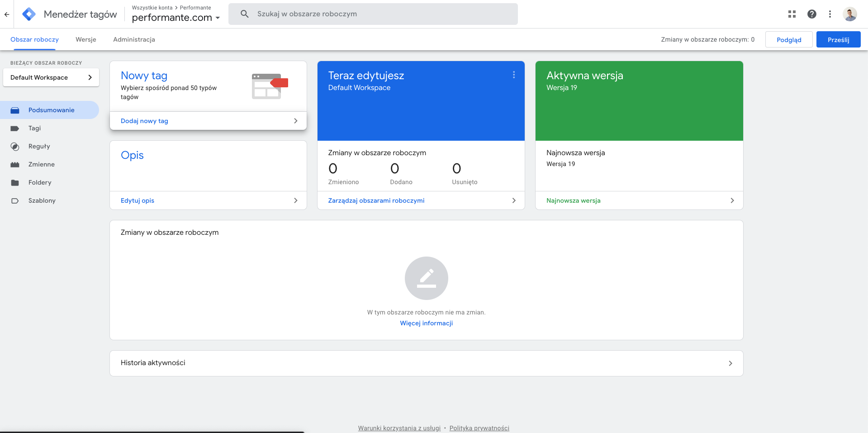This screenshot has height=433, width=868.
Task: Click chevron next to Zarządzaj obszarami roboczymi
Action: coord(514,200)
